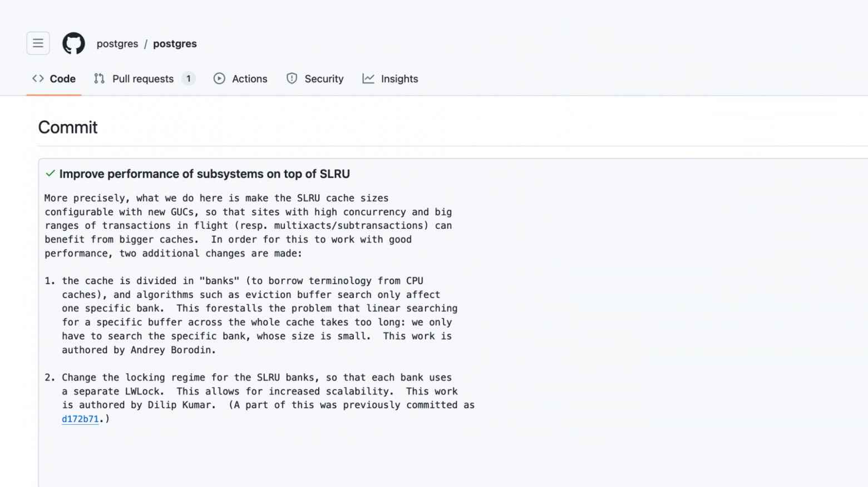Follow the d172b71 commit link
The width and height of the screenshot is (868, 487).
[x=80, y=419]
